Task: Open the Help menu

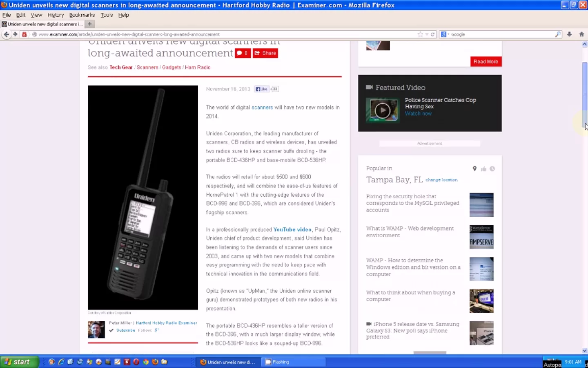Action: (123, 15)
